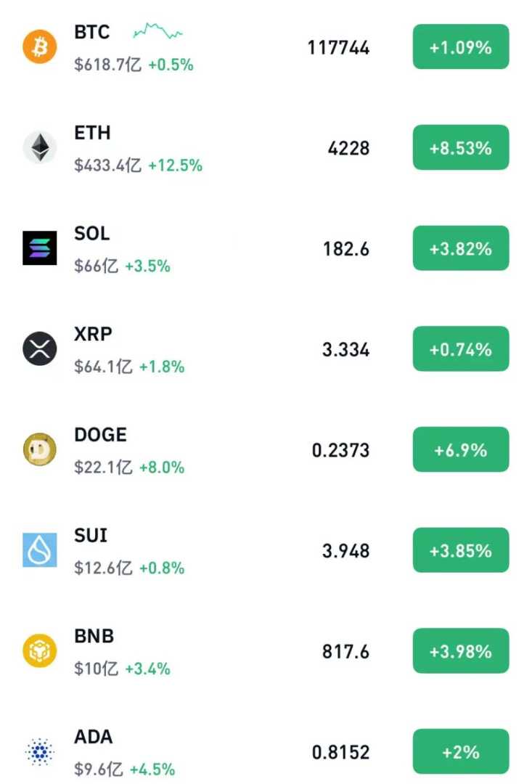
Task: Select the SOL $66亿 volume text
Action: 96,266
